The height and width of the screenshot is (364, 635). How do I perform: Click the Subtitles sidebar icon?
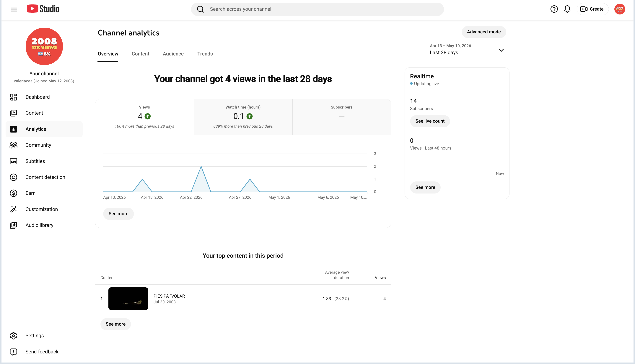click(14, 161)
